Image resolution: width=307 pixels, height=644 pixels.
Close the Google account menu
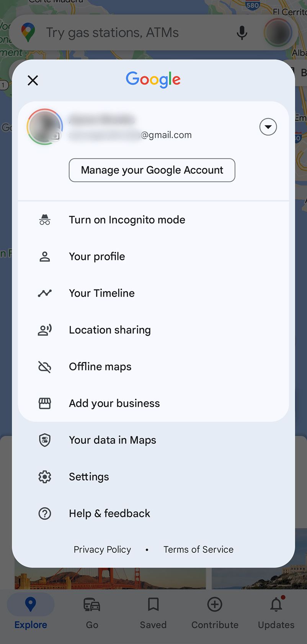click(x=33, y=80)
